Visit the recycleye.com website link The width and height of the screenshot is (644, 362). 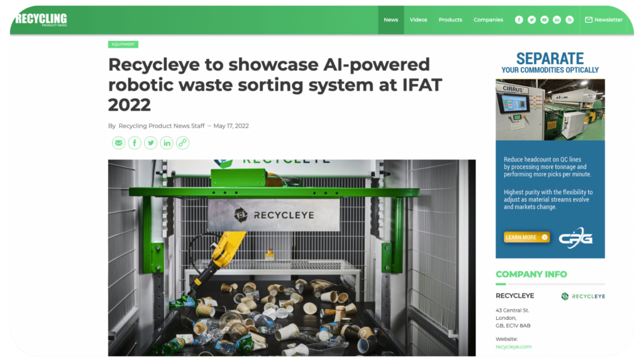point(513,347)
